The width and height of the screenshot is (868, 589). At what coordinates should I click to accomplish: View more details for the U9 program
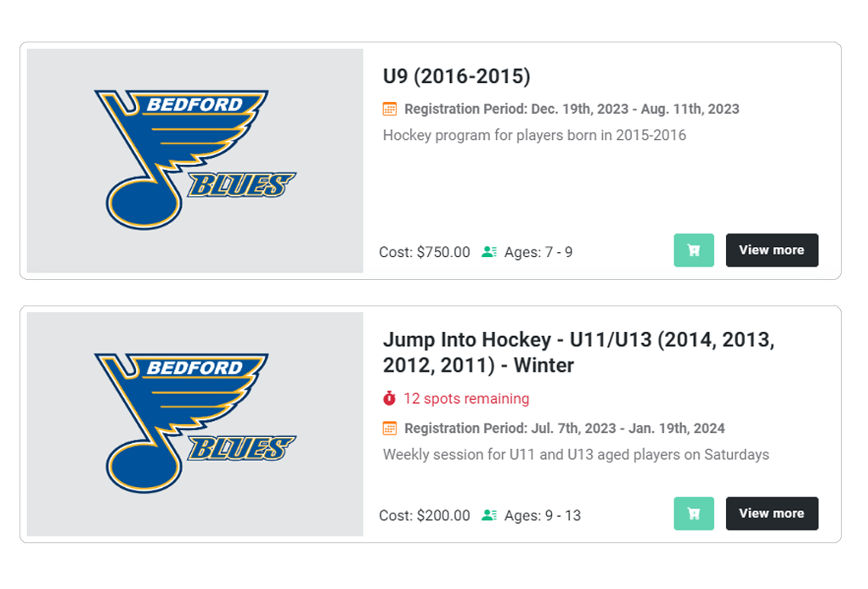coord(771,250)
